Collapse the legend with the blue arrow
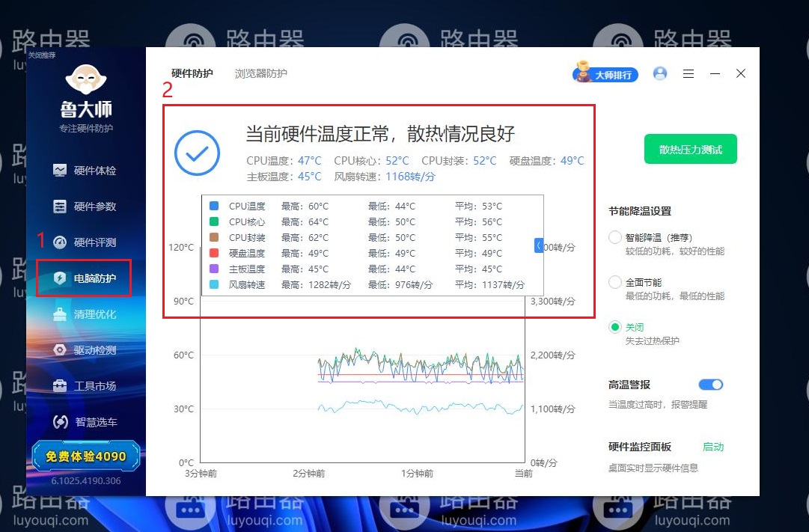Screen dimensions: 809x532 538,245
